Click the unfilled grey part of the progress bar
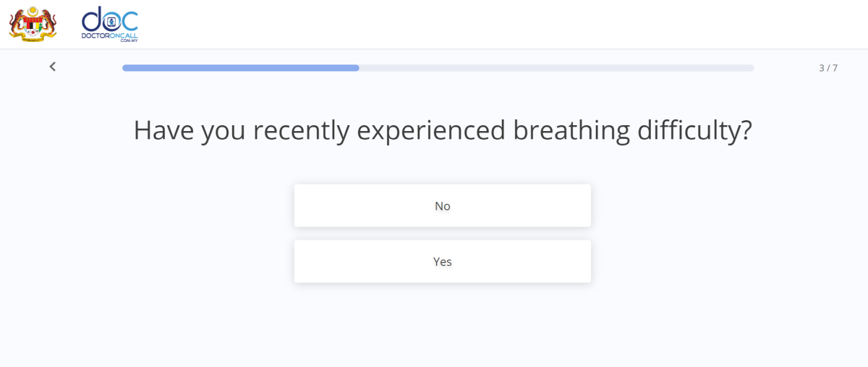This screenshot has height=367, width=868. 557,68
